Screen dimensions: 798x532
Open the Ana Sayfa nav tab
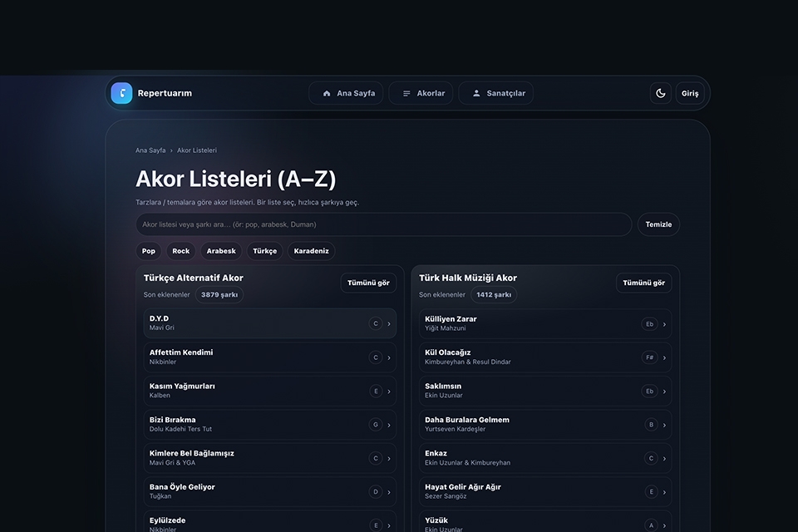click(x=347, y=93)
